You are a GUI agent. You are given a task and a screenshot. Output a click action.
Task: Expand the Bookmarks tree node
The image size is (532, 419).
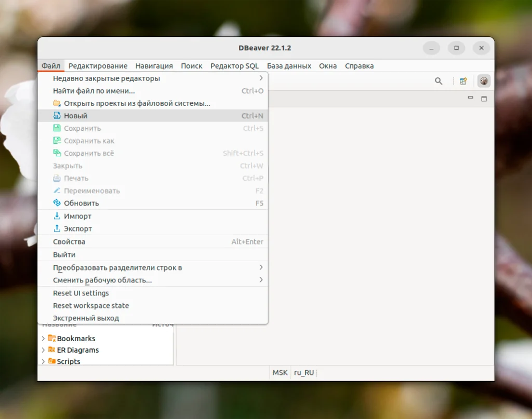(x=44, y=339)
